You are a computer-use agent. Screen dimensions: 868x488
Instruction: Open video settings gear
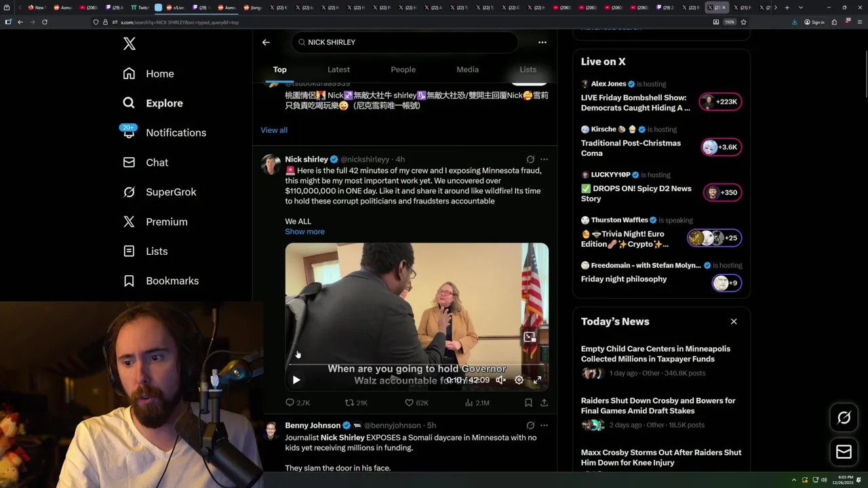519,380
